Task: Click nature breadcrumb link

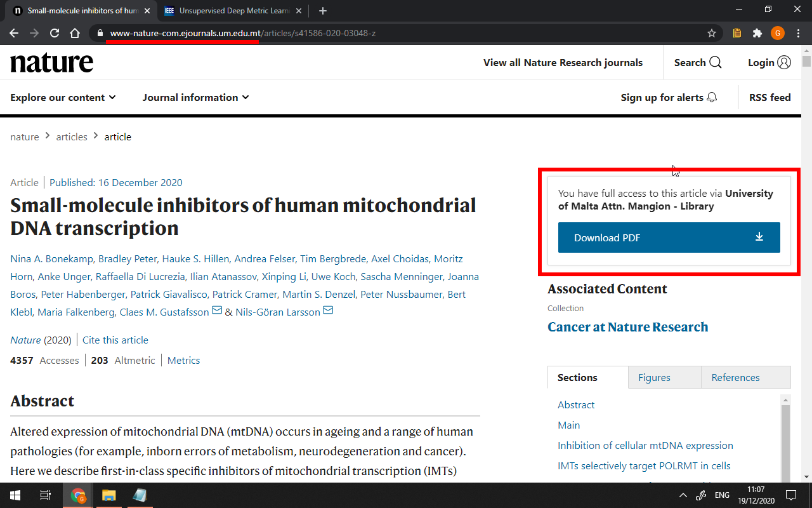Action: coord(25,137)
